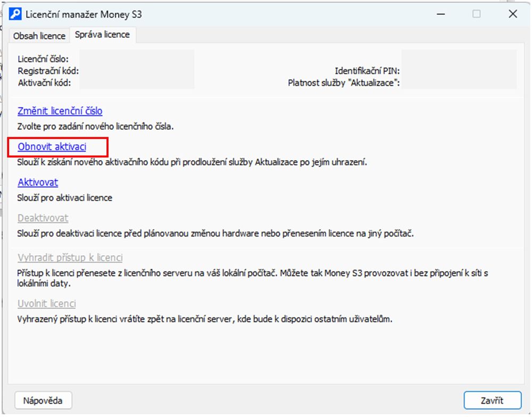Image resolution: width=532 pixels, height=417 pixels.
Task: Click the Uvolnit licenci link
Action: [x=47, y=304]
